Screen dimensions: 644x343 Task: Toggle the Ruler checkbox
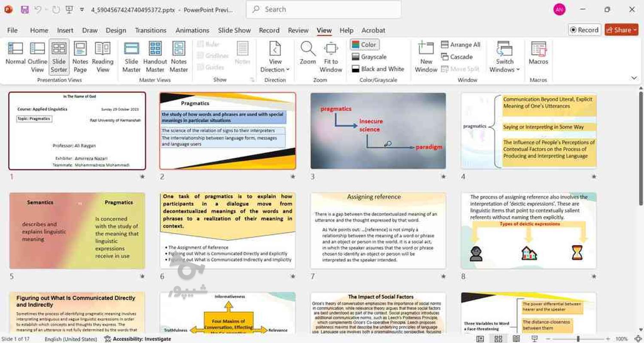pyautogui.click(x=209, y=44)
